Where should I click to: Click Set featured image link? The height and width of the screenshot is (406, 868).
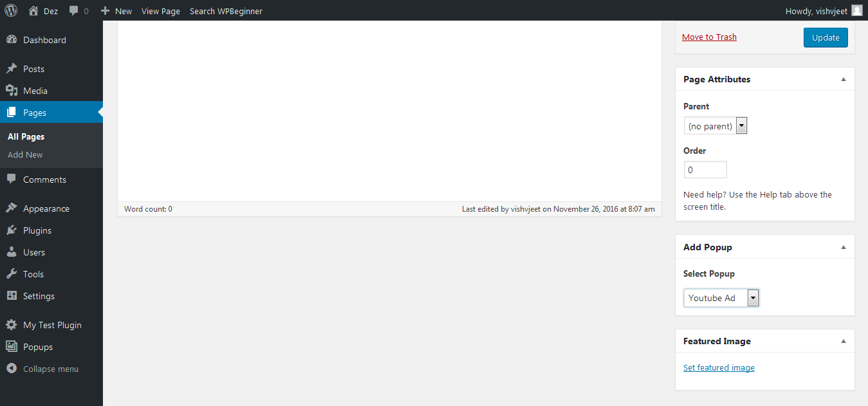coord(719,367)
